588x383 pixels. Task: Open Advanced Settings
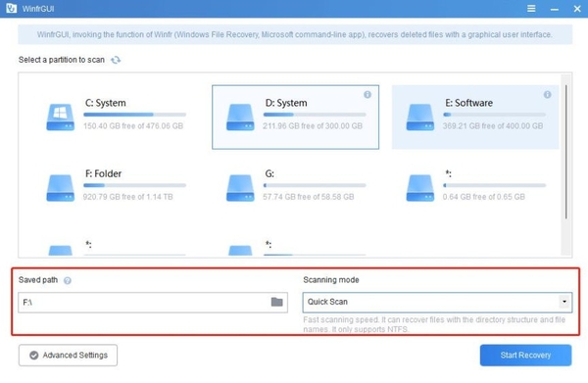[68, 356]
